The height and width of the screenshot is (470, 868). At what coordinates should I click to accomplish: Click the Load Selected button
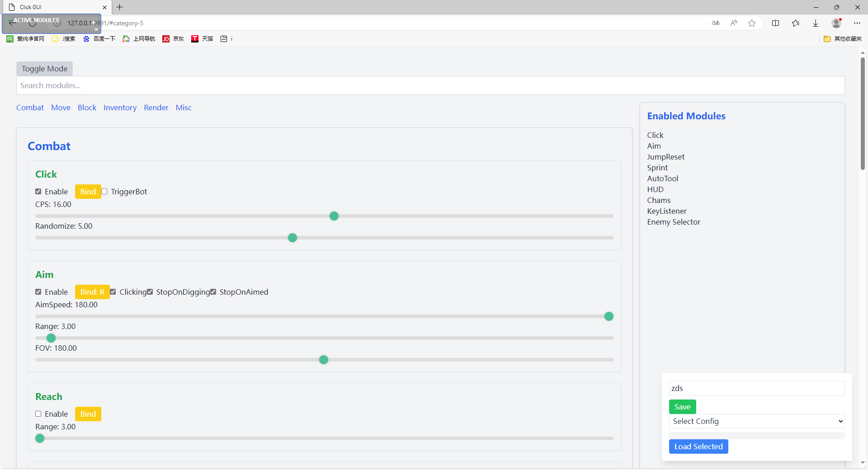click(x=698, y=446)
